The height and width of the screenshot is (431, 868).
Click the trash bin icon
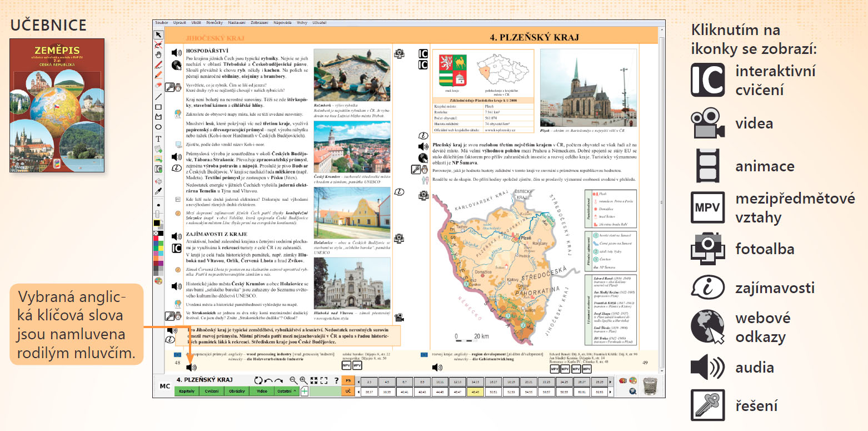click(650, 385)
